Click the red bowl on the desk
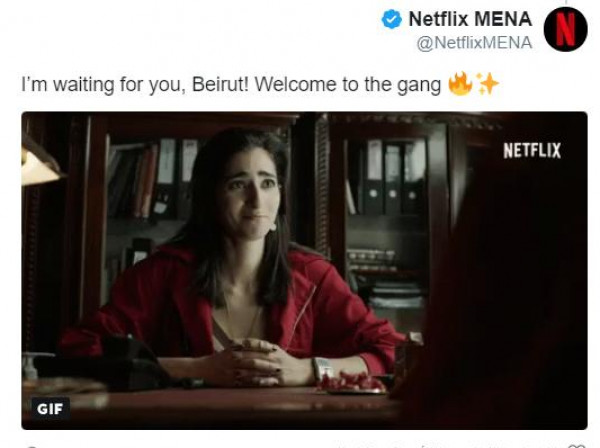Screen dimensions: 600x448 [350, 383]
